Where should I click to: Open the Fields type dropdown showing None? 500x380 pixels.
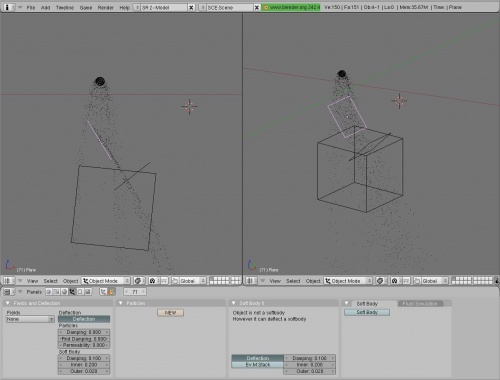[x=30, y=319]
